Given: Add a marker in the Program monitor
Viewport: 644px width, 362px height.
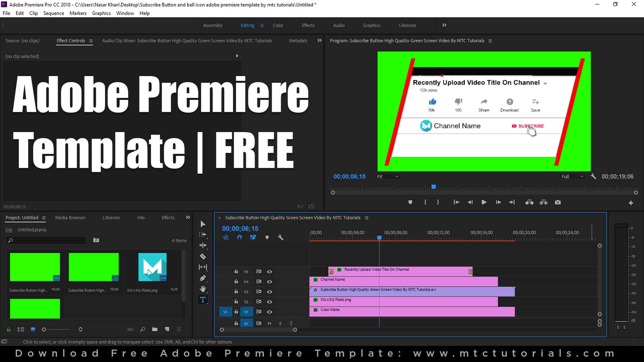Looking at the screenshot, I should coord(410,202).
